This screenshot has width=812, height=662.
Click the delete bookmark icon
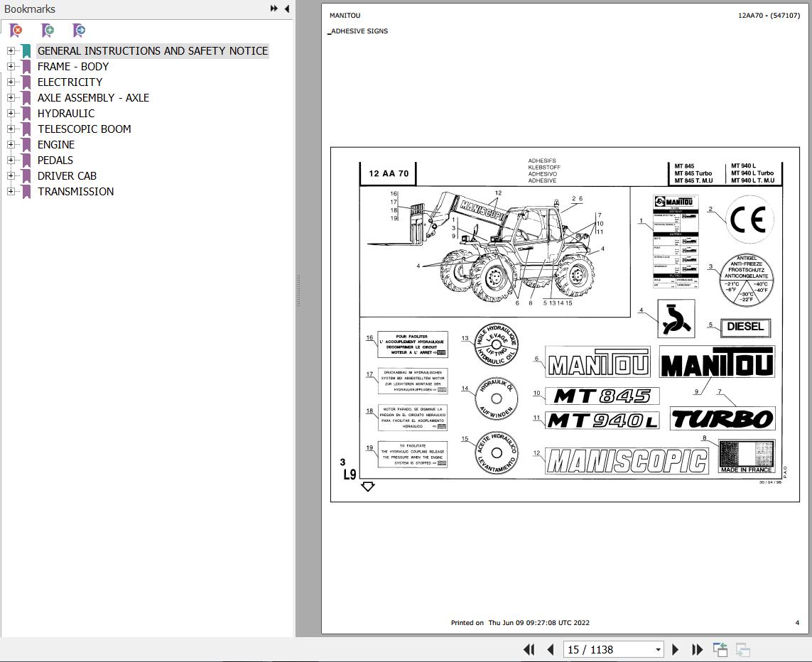click(x=16, y=31)
